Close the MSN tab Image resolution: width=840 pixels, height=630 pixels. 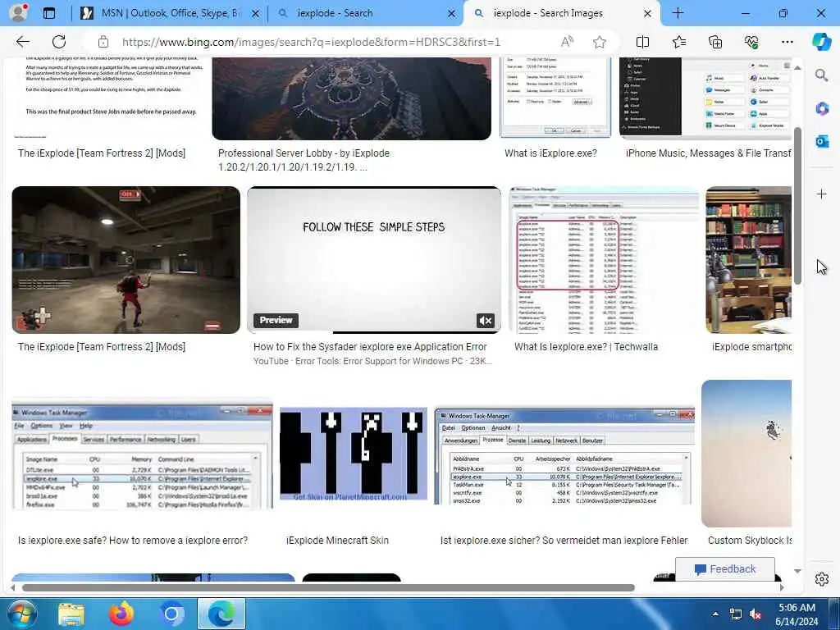(x=256, y=13)
